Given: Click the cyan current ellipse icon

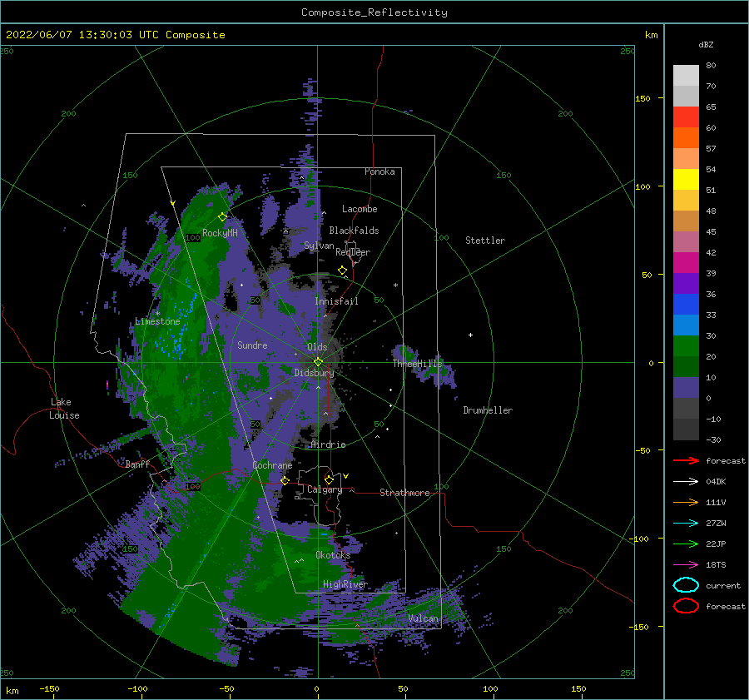Looking at the screenshot, I should coord(686,585).
